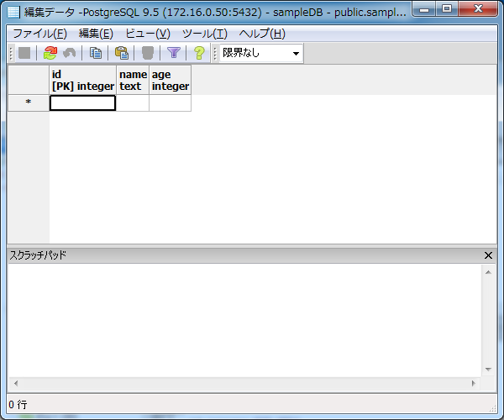Click the Undo toolbar icon
The width and height of the screenshot is (504, 420).
(70, 53)
